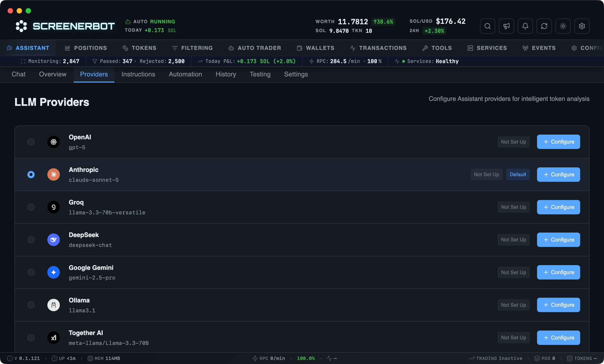Click the Ollama llama logo
This screenshot has height=364, width=604.
[x=53, y=305]
